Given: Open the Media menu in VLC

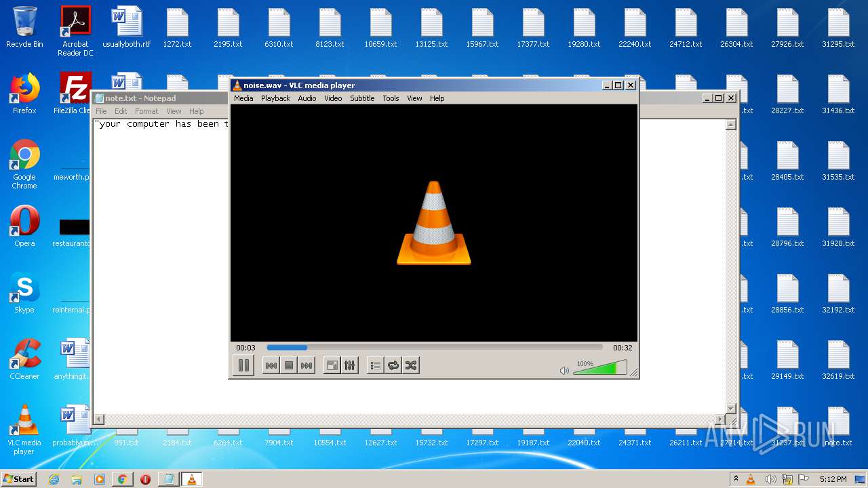Looking at the screenshot, I should click(x=243, y=98).
